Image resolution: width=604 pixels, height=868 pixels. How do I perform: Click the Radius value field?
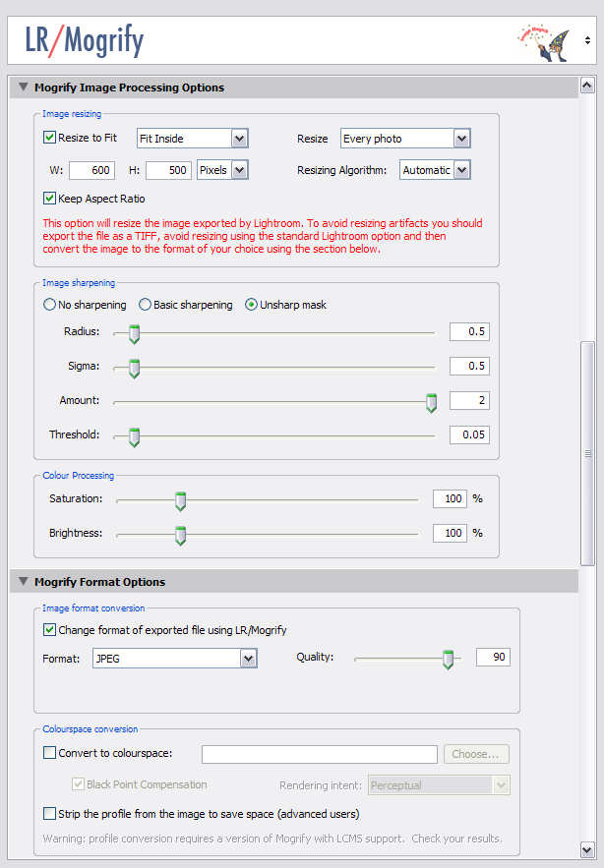(x=469, y=331)
